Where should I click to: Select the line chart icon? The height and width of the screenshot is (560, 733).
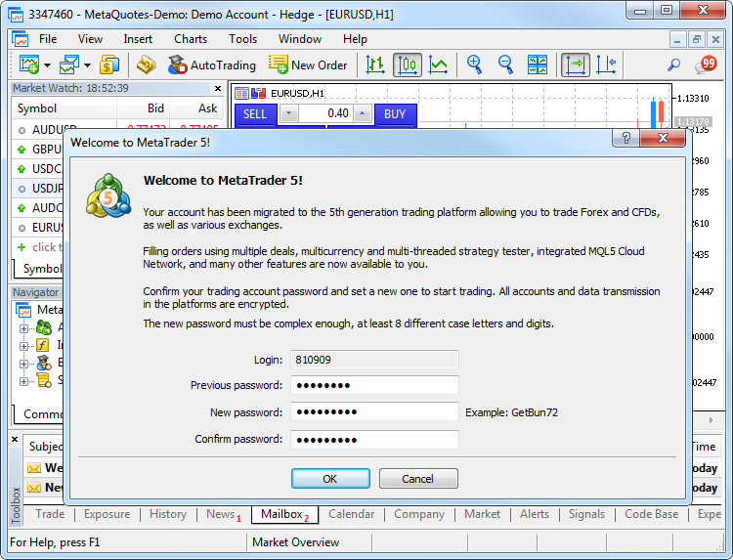pos(439,65)
